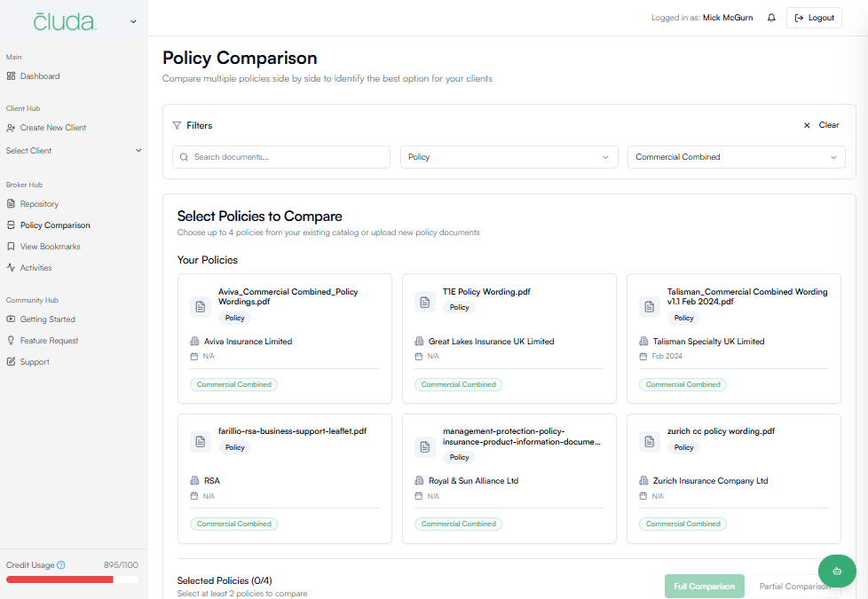The width and height of the screenshot is (868, 599).
Task: Click the Partial Comparison button
Action: point(794,587)
